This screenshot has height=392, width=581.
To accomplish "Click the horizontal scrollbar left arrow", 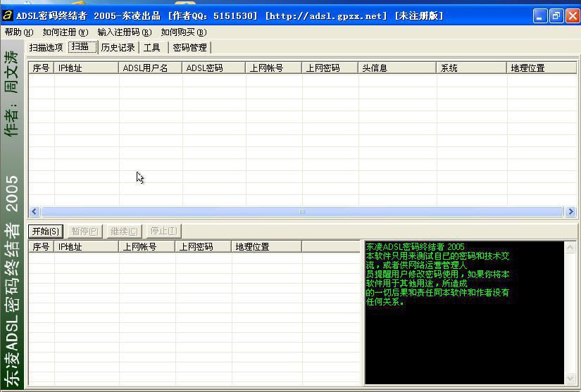I will pyautogui.click(x=35, y=211).
